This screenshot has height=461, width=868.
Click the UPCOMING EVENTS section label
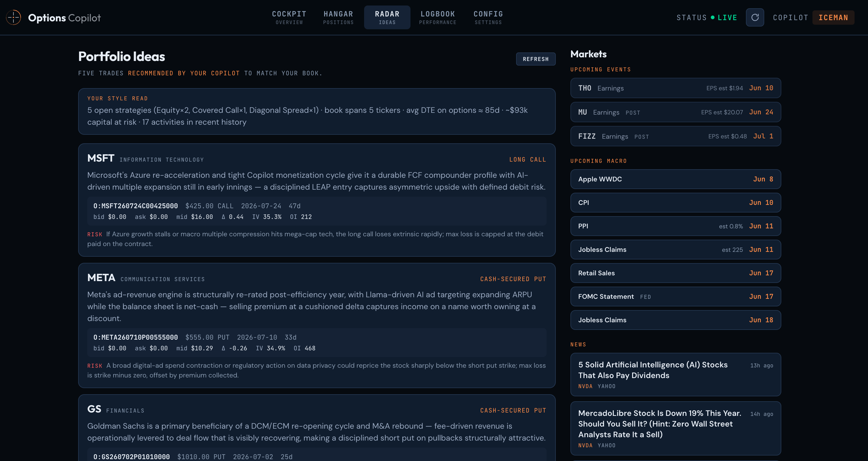click(x=600, y=70)
